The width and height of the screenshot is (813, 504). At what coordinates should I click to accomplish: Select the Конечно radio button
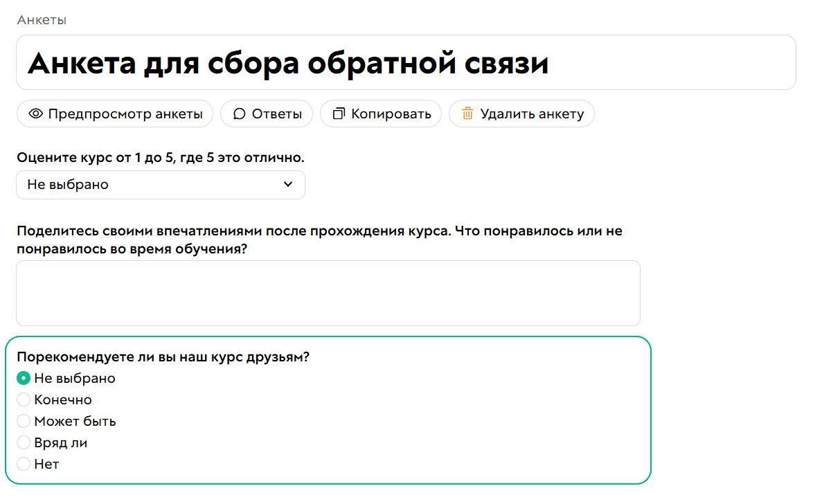click(x=24, y=399)
